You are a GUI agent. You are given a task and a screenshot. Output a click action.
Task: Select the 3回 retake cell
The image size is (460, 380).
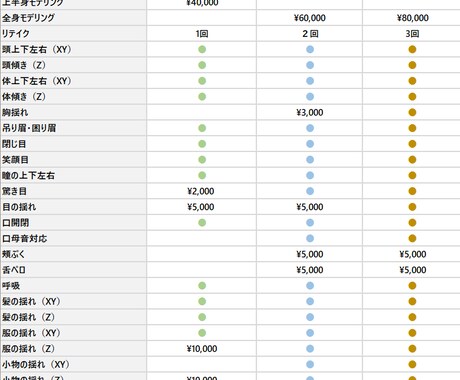click(x=412, y=34)
